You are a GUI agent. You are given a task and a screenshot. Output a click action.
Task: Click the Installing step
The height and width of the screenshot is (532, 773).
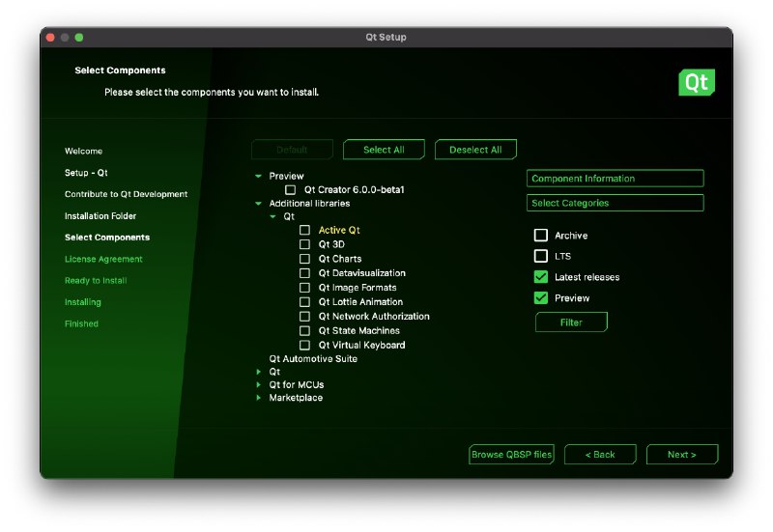point(82,302)
